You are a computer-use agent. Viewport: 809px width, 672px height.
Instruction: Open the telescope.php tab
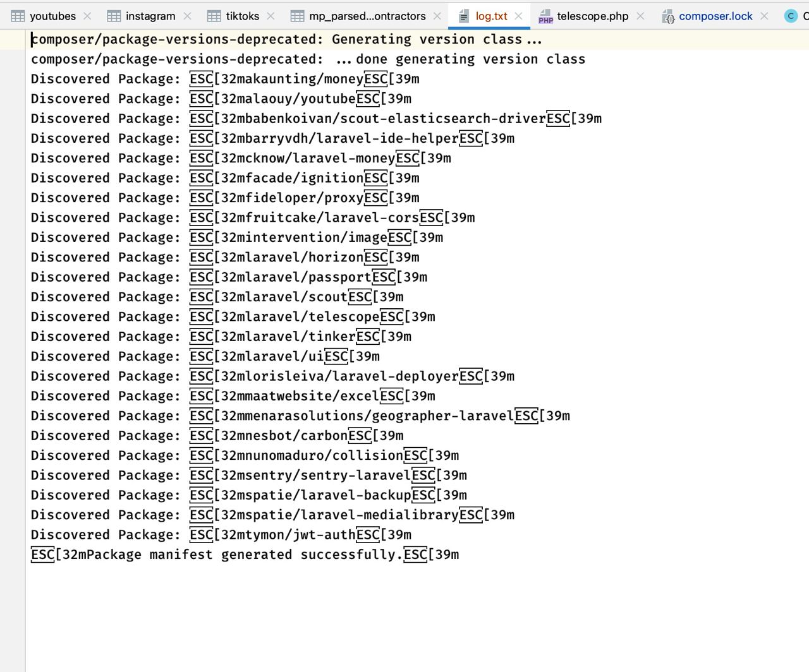pos(592,16)
